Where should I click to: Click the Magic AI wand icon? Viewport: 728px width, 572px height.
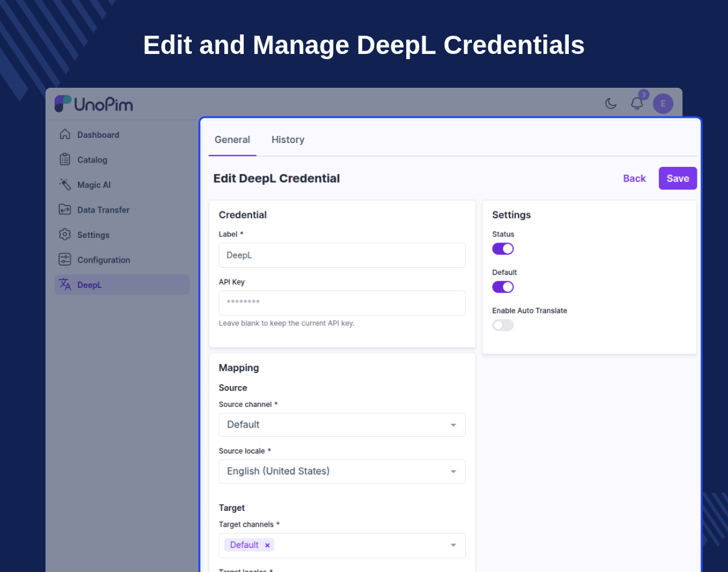pos(65,185)
